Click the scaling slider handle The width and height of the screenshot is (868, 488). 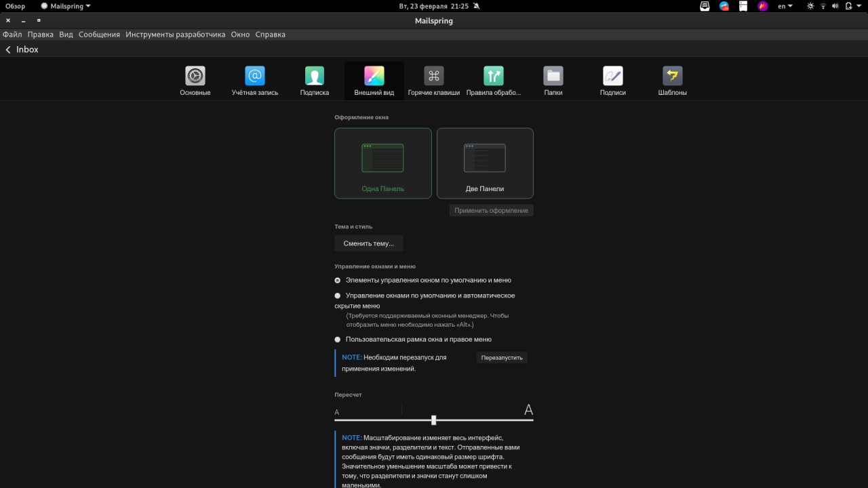(434, 420)
